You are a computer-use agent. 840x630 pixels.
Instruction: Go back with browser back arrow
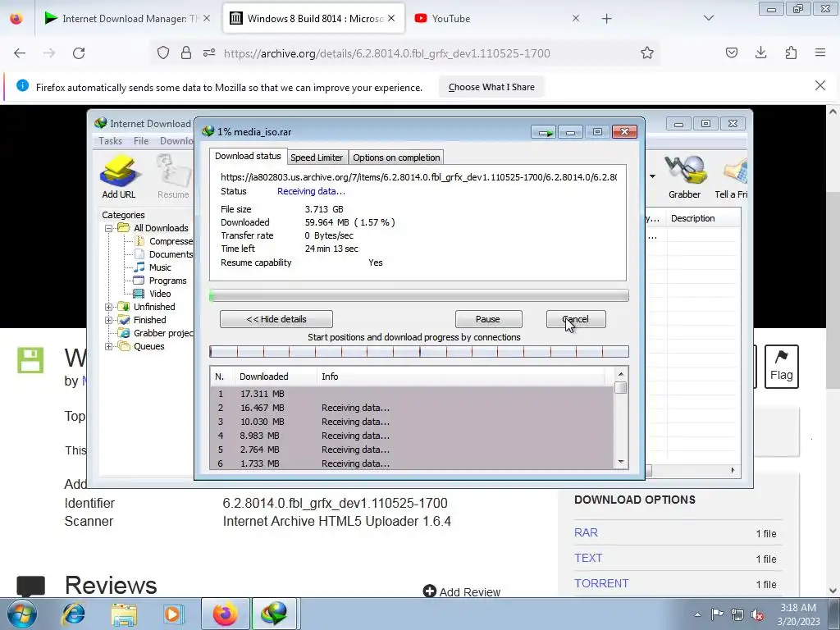[20, 53]
